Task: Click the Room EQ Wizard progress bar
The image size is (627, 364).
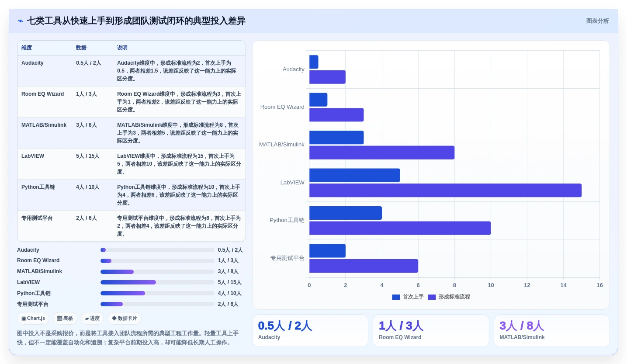Action: click(157, 261)
